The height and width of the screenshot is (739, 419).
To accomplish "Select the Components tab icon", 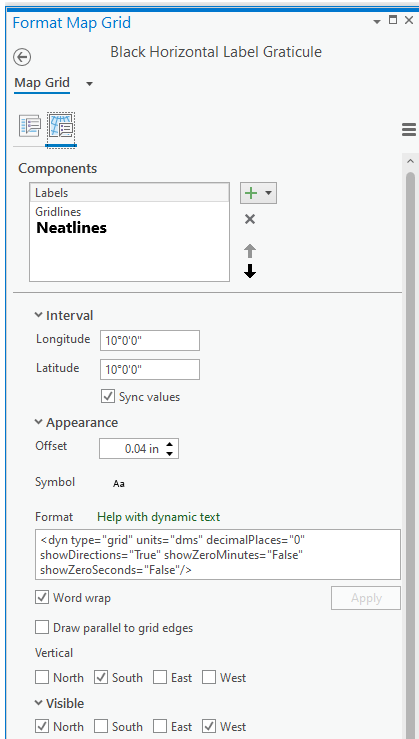I will [x=61, y=128].
